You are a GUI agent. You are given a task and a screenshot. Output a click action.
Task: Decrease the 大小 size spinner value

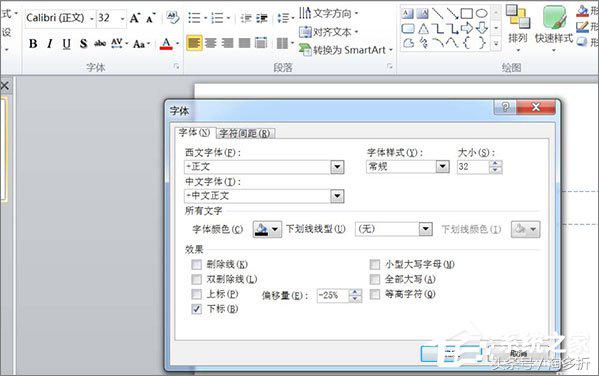tap(495, 170)
